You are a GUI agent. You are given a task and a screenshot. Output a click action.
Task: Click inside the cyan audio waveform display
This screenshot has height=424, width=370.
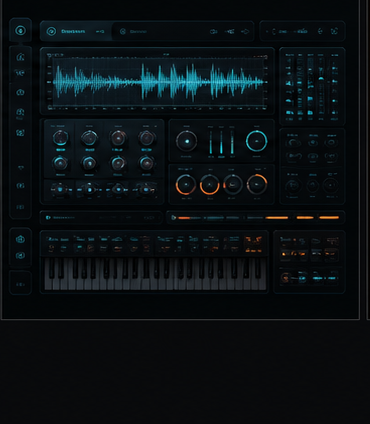click(x=159, y=81)
